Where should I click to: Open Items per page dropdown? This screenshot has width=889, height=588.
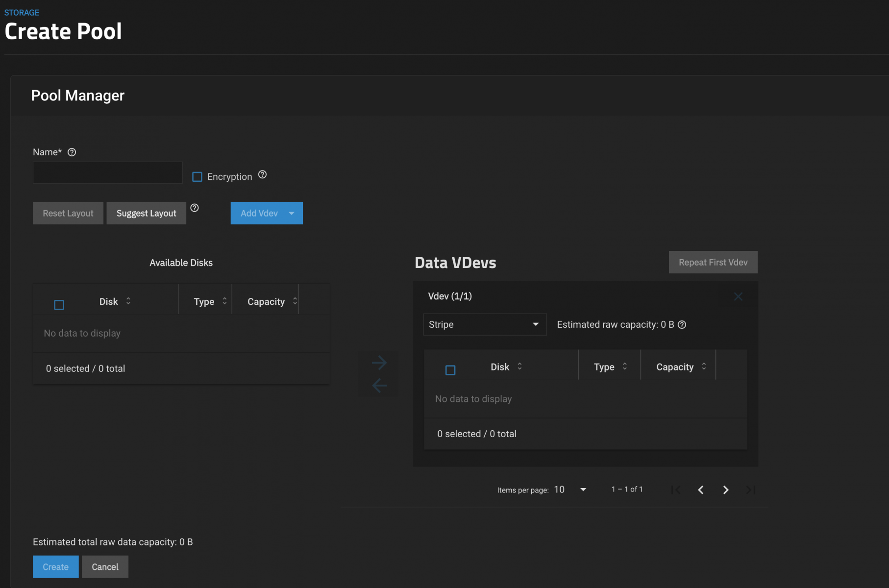pyautogui.click(x=570, y=490)
